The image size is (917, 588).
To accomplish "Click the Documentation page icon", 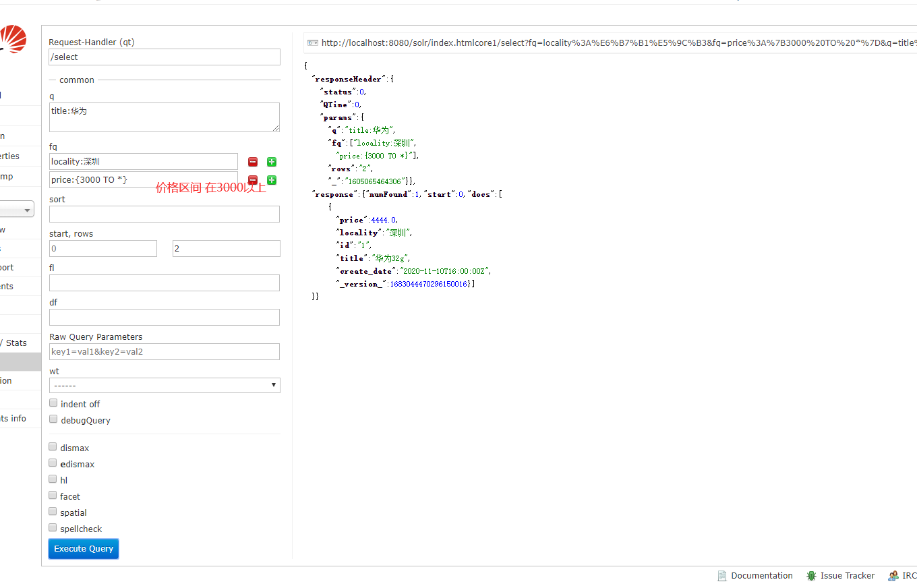I will point(722,576).
